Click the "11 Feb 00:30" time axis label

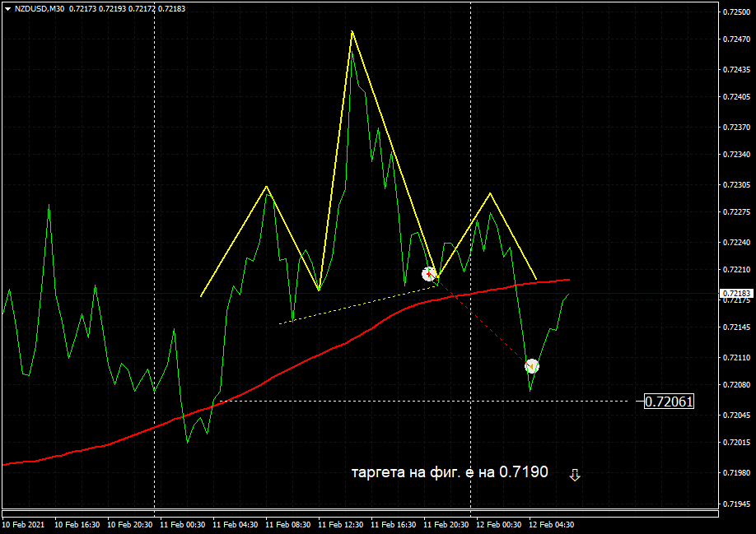point(182,524)
